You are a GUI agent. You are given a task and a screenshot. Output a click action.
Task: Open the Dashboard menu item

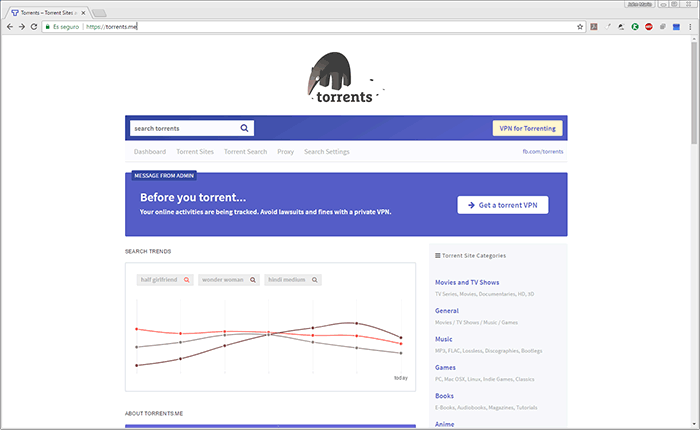[150, 152]
